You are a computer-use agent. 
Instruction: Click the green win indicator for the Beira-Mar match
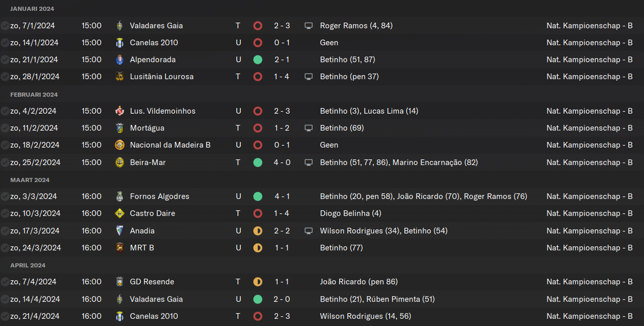coord(258,162)
